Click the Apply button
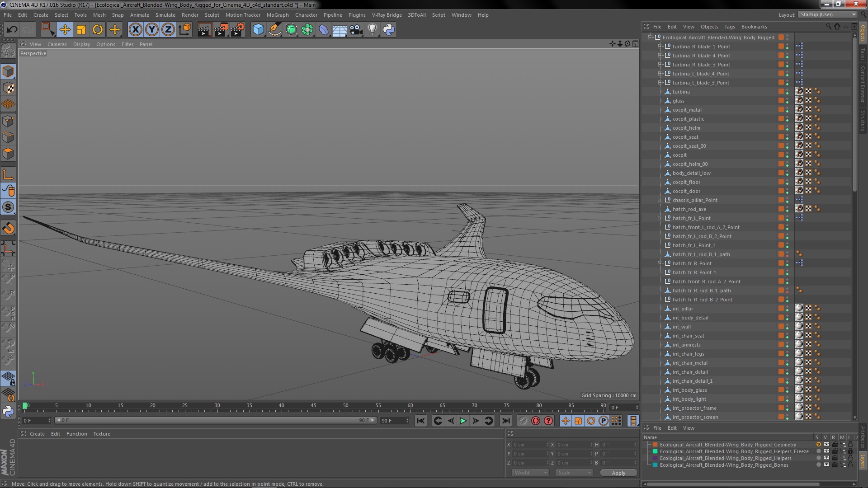The image size is (868, 488). pos(618,473)
